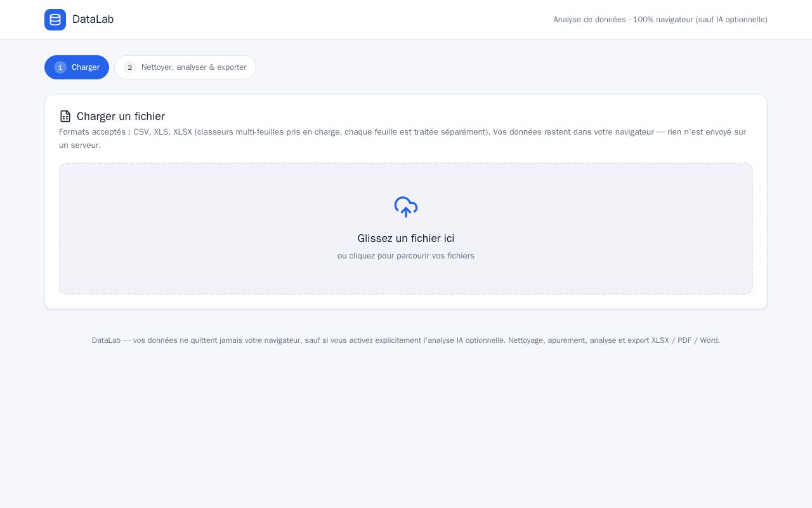This screenshot has width=812, height=508.
Task: Click the DataLab database logo icon
Action: point(55,20)
